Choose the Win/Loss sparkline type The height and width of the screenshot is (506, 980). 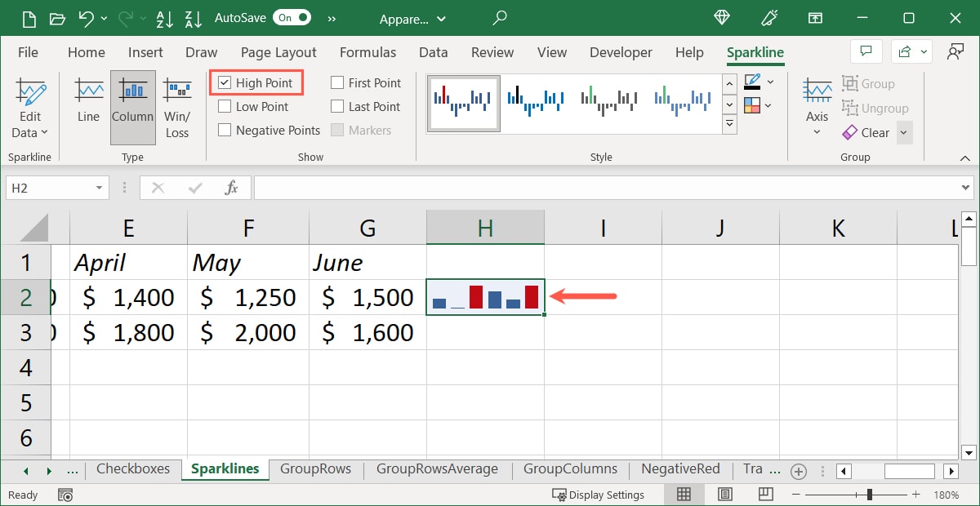click(x=177, y=108)
